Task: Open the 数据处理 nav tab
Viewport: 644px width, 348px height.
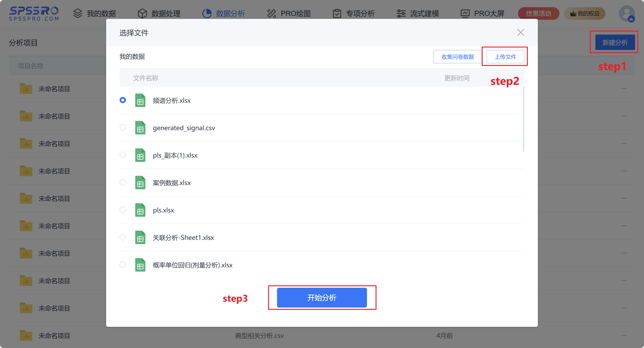Action: 159,13
